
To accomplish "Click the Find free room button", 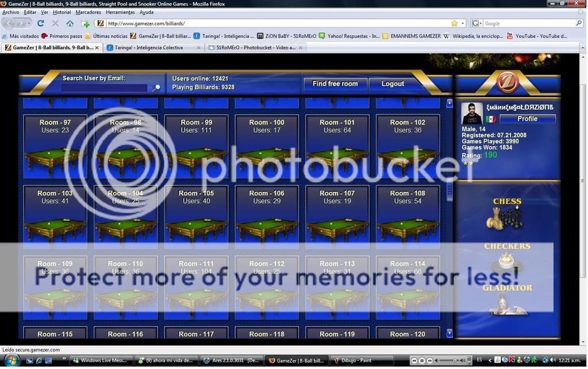I will 335,83.
